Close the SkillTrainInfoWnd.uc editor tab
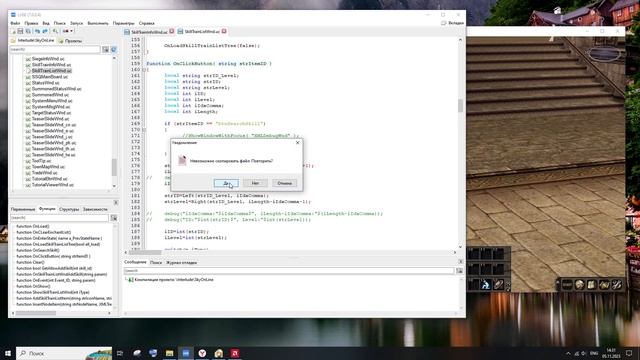The image size is (640, 360). click(x=172, y=31)
